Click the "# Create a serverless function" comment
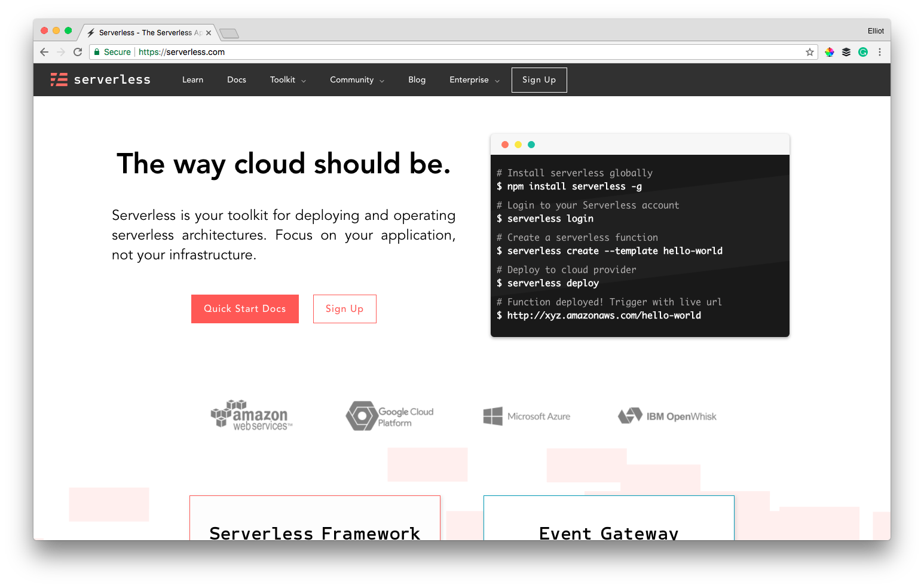Viewport: 924px width, 588px height. coord(577,237)
